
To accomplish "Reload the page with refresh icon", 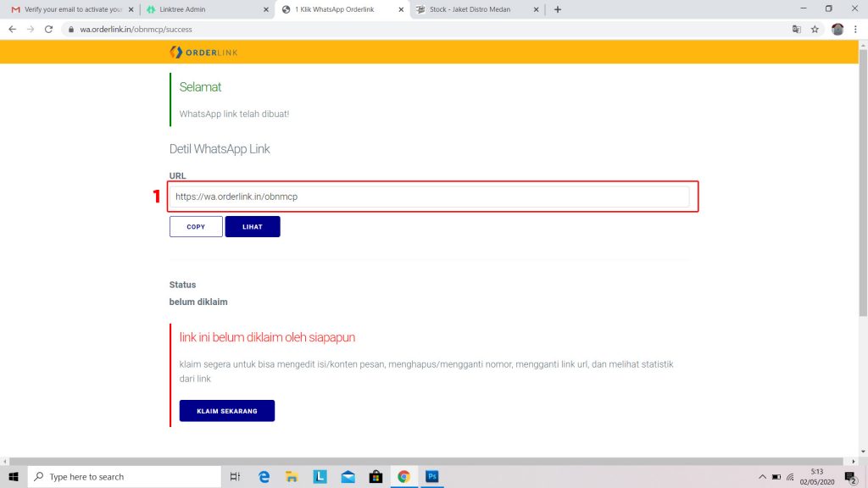I will [48, 30].
